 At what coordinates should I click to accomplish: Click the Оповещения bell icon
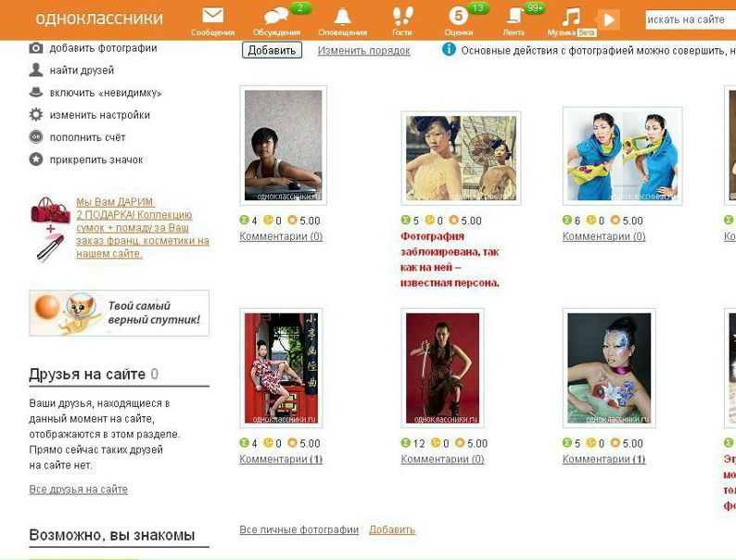pyautogui.click(x=342, y=17)
